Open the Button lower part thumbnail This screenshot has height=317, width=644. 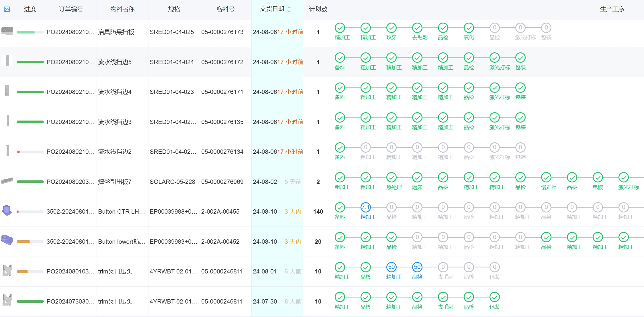tap(7, 240)
